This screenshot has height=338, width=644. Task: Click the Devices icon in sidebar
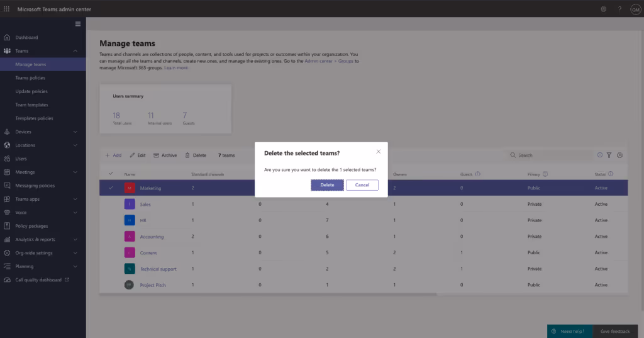tap(7, 132)
